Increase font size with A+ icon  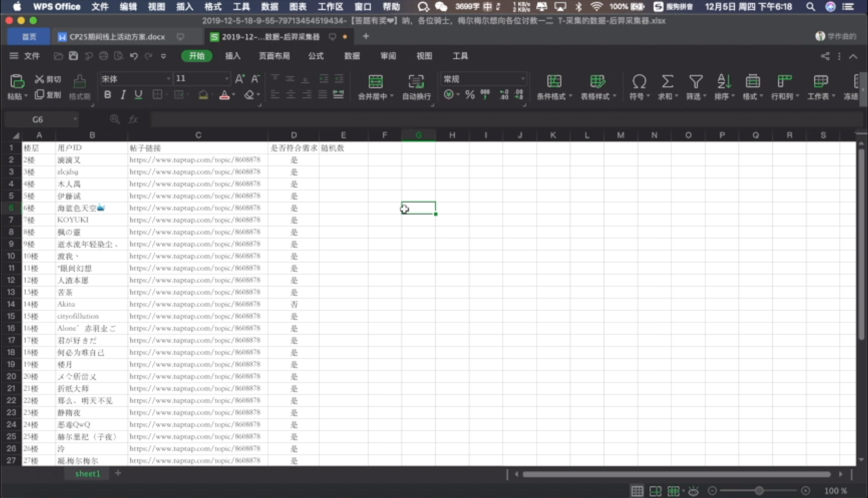[x=239, y=79]
